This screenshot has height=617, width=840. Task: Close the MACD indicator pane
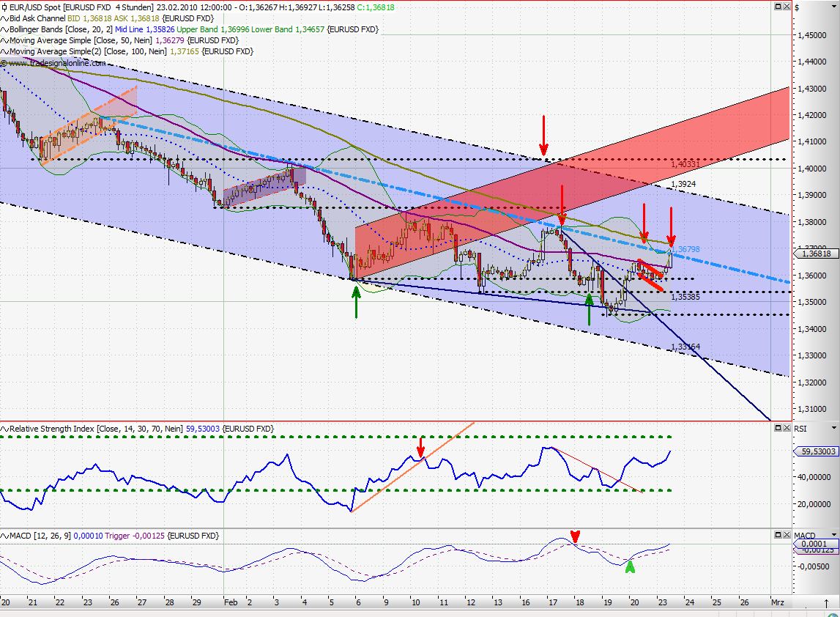pyautogui.click(x=787, y=534)
